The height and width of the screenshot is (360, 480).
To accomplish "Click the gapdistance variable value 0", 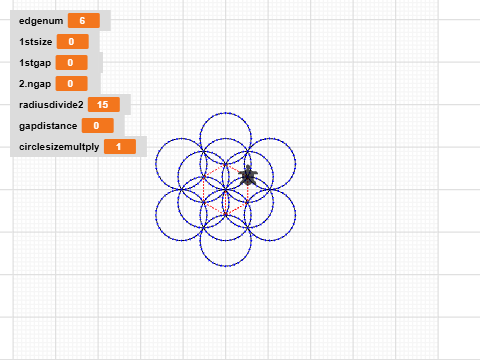I will (98, 126).
